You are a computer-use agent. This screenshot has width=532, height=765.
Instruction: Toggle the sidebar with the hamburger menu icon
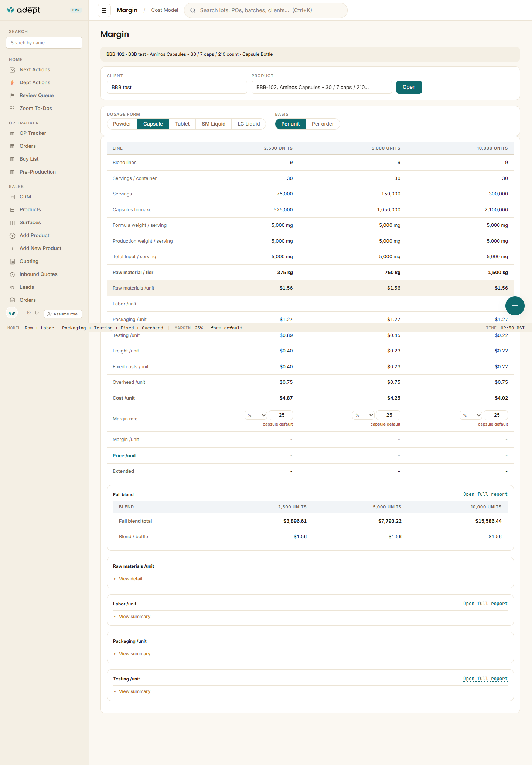pyautogui.click(x=104, y=10)
